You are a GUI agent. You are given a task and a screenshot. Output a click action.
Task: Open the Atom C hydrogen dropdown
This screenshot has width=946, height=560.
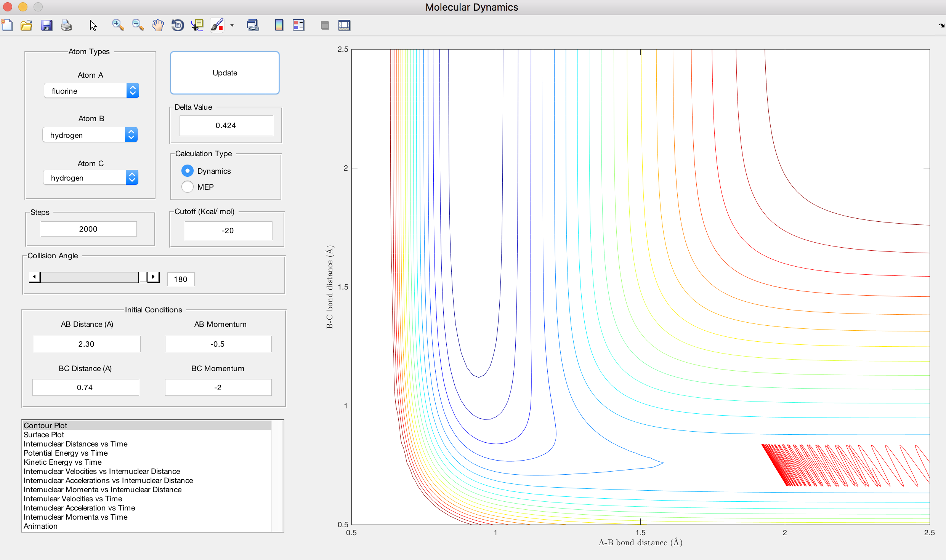click(91, 178)
